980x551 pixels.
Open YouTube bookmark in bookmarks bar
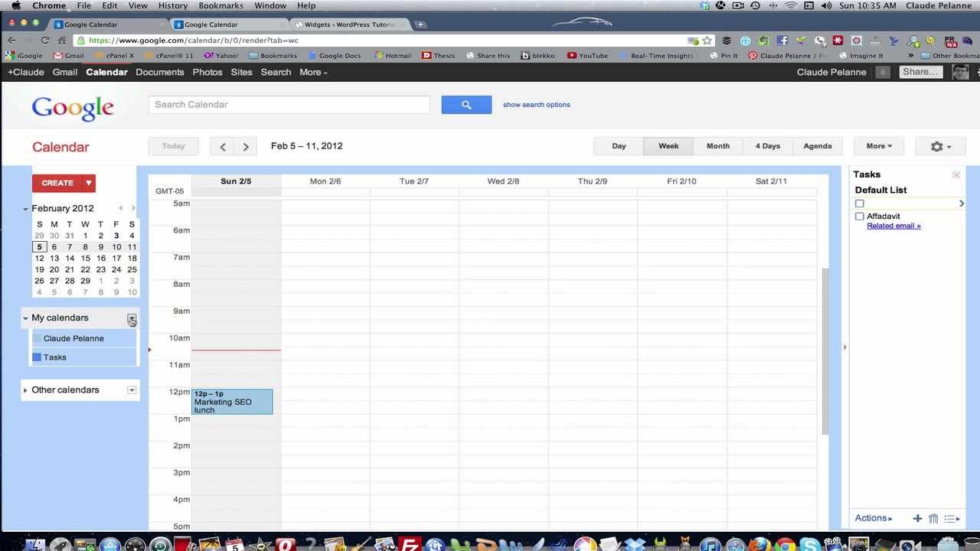(x=588, y=56)
